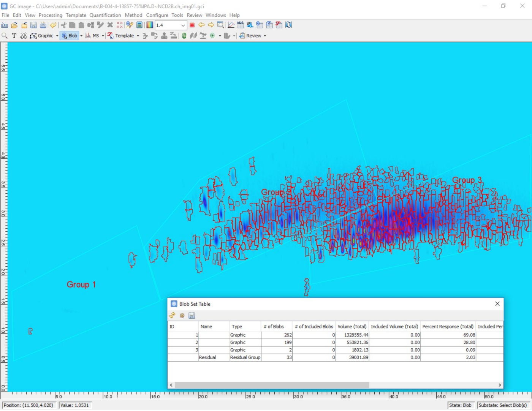532x411 pixels.
Task: Click the Blob Set Table horizontal scrollbar
Action: coord(272,385)
